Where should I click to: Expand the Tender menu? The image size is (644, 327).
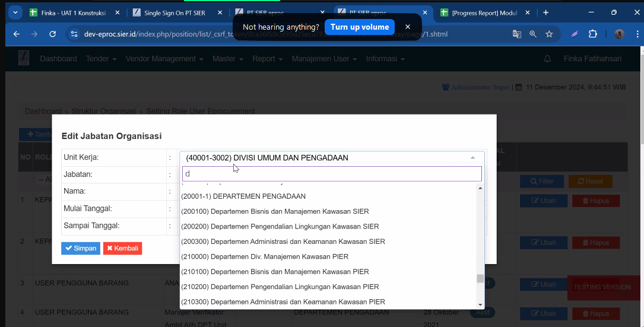click(x=101, y=59)
